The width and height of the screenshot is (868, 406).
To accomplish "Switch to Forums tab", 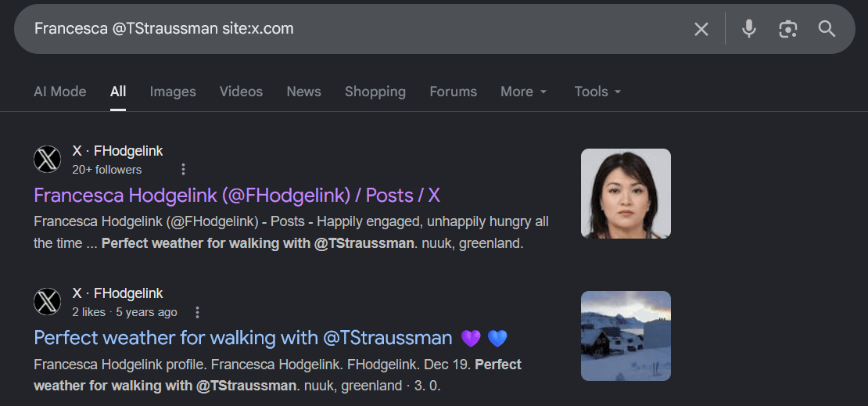I will (x=453, y=92).
